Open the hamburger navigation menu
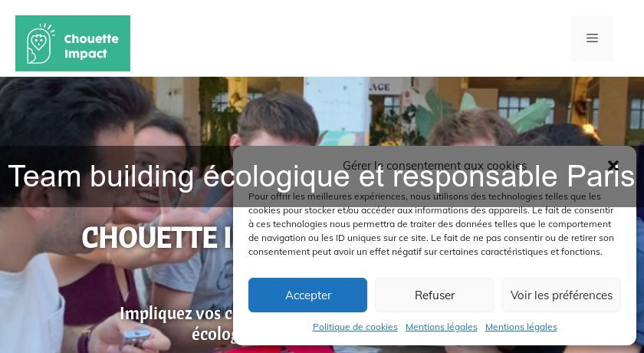Image resolution: width=644 pixels, height=353 pixels. pyautogui.click(x=592, y=38)
